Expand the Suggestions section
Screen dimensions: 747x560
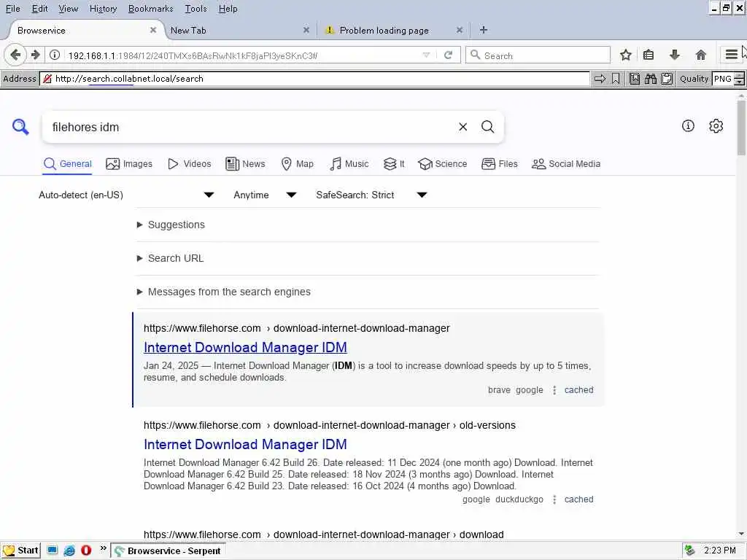pyautogui.click(x=171, y=225)
